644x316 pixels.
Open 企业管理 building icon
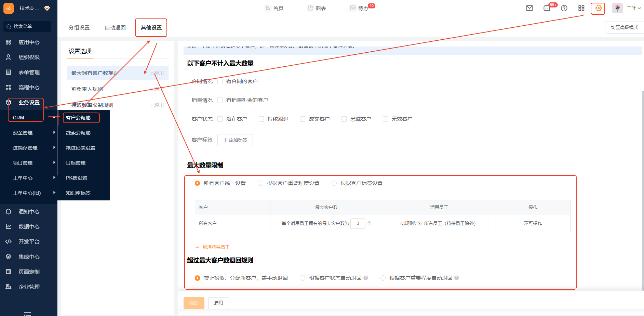pos(9,287)
